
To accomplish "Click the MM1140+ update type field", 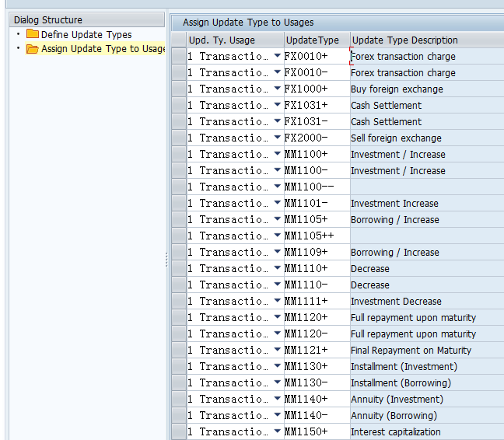I will pyautogui.click(x=316, y=400).
